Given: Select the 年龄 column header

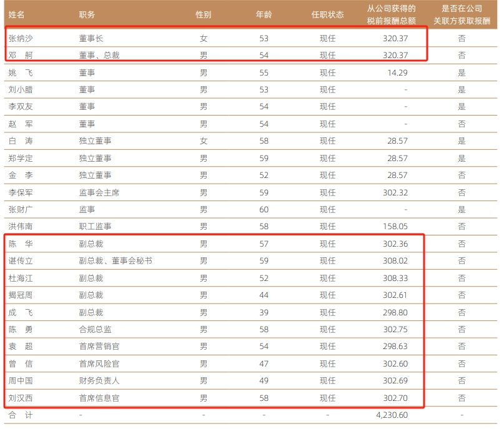Looking at the screenshot, I should pyautogui.click(x=264, y=15).
